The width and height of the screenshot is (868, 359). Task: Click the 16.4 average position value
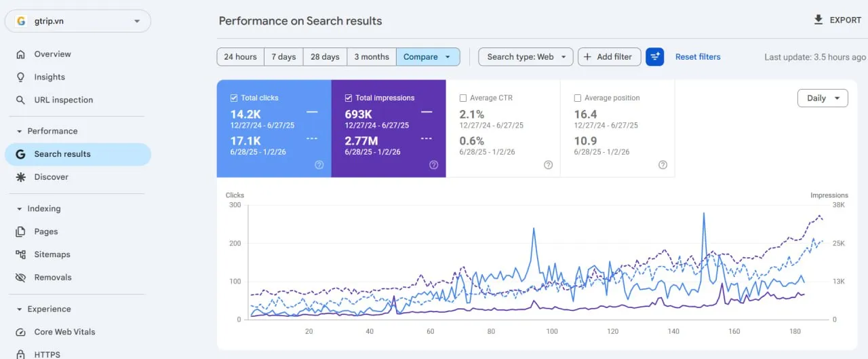(x=586, y=114)
